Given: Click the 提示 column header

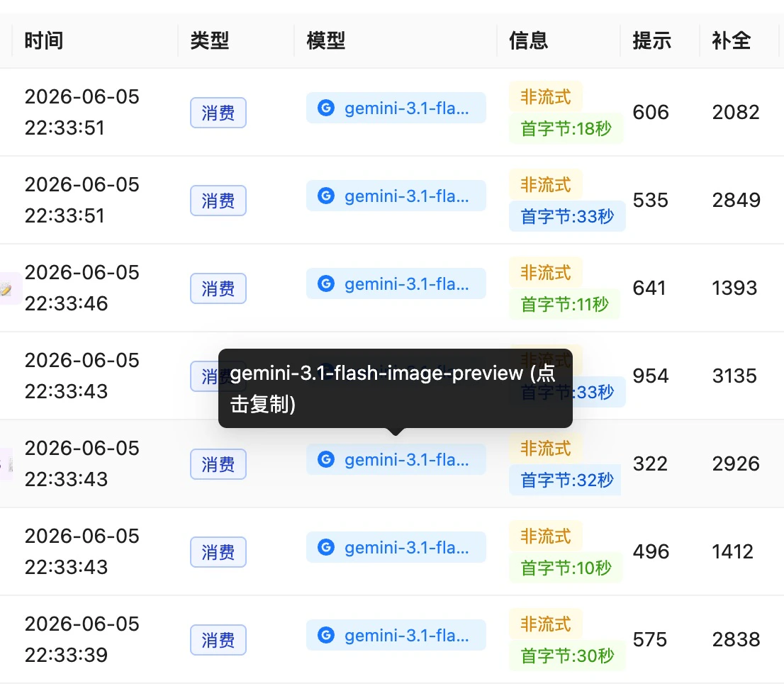Looking at the screenshot, I should (651, 40).
